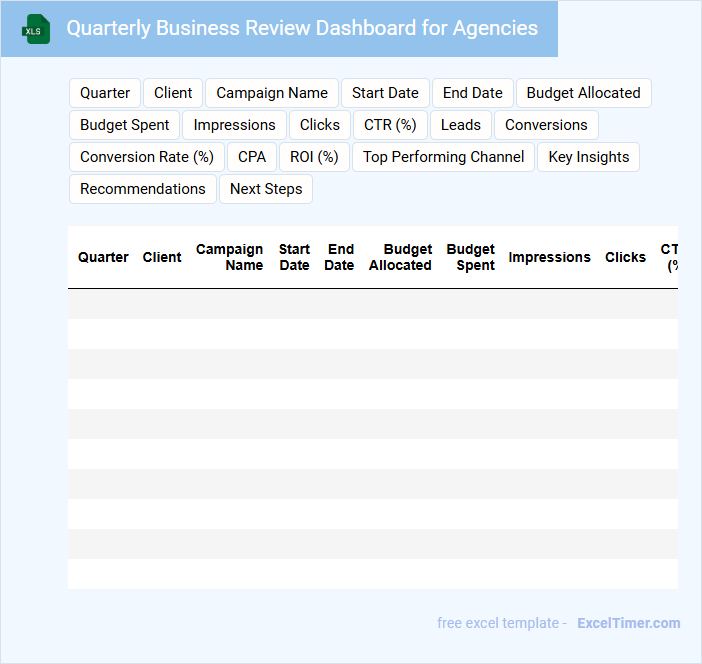Click the Impressions tag button

pyautogui.click(x=234, y=125)
